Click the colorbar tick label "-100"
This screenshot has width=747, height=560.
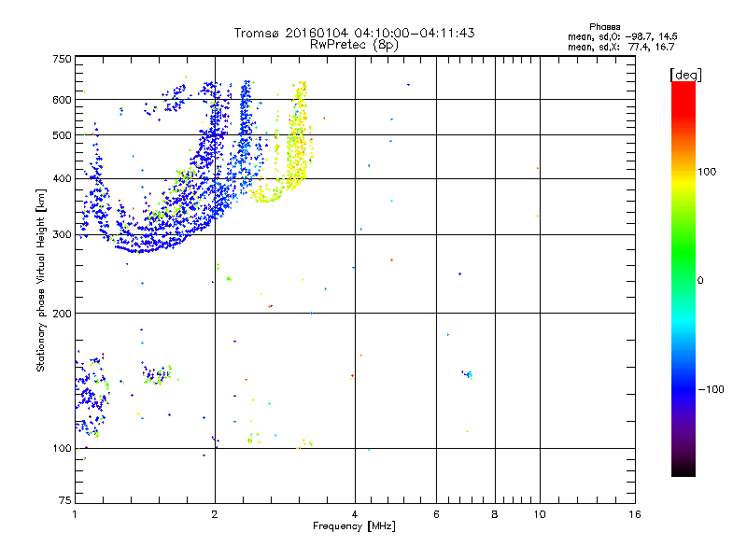click(711, 389)
